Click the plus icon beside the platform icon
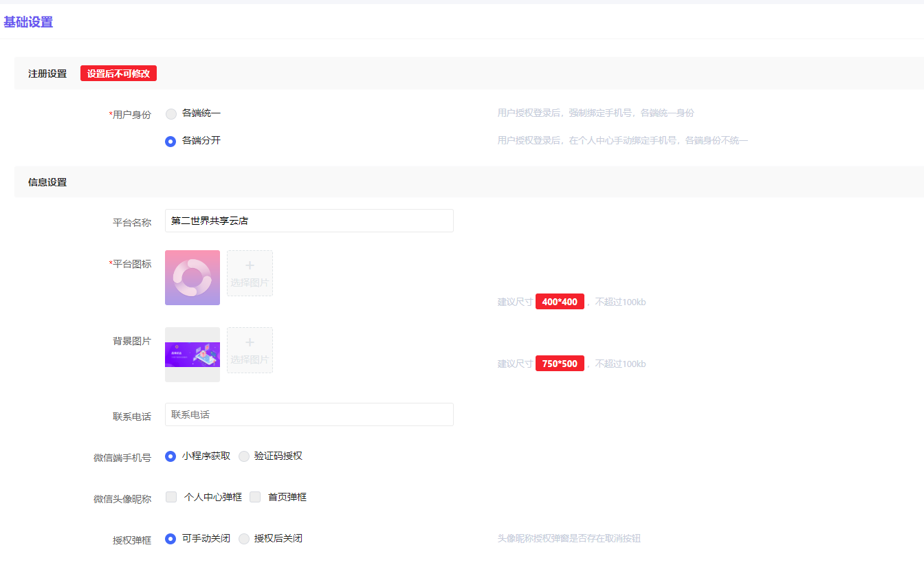Viewport: 924px width, 565px height. [250, 266]
